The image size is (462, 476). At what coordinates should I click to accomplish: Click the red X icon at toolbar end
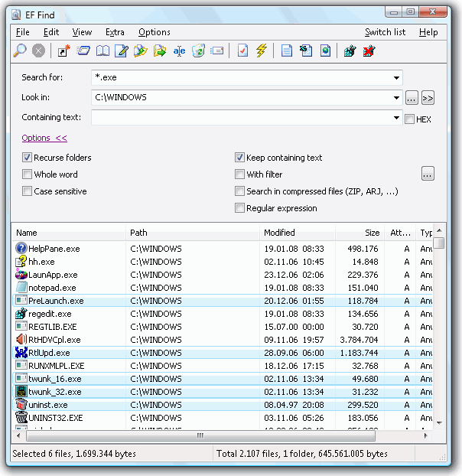(369, 51)
